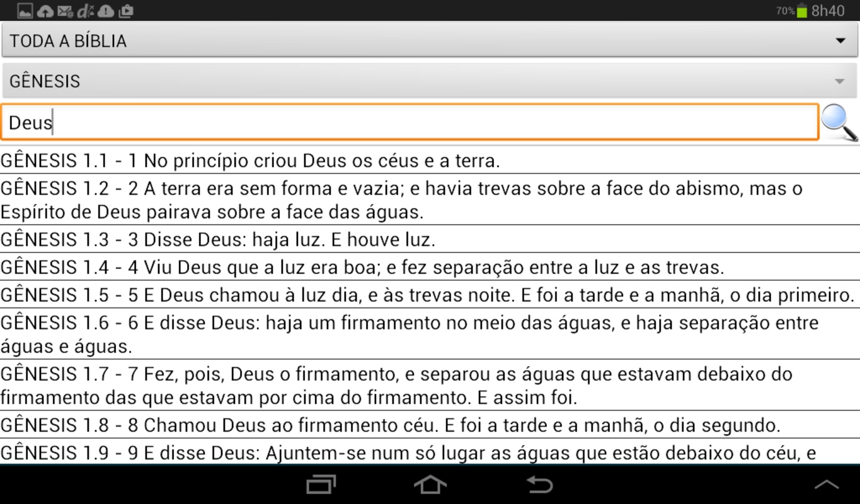Image resolution: width=860 pixels, height=504 pixels.
Task: Open the picture notification icon in status bar
Action: click(x=25, y=11)
